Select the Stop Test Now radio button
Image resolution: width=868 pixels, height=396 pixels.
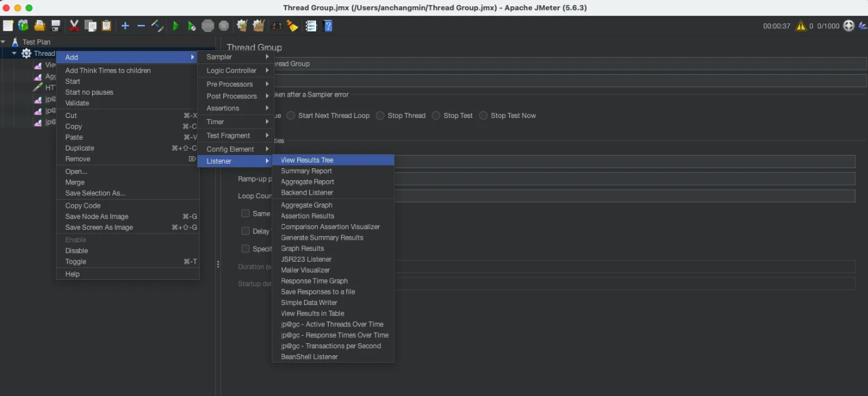pos(484,115)
